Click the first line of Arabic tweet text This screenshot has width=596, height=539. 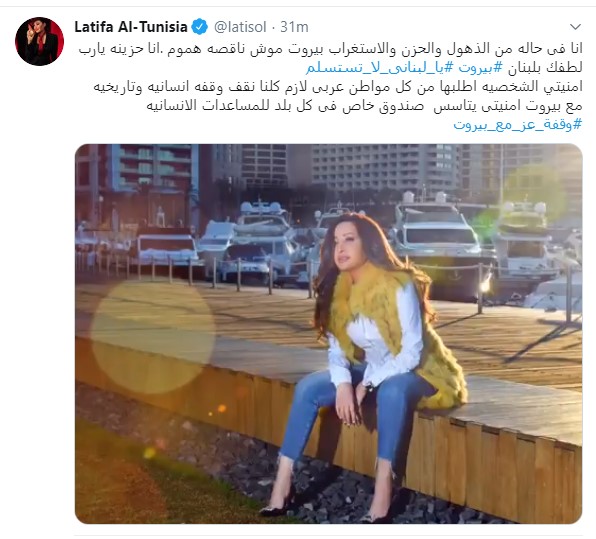pos(330,49)
